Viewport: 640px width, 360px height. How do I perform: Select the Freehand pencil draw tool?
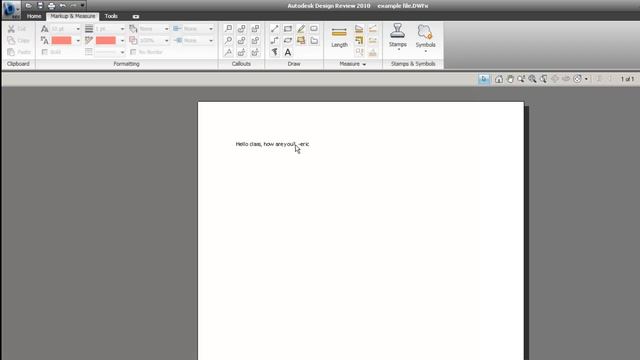pos(301,29)
